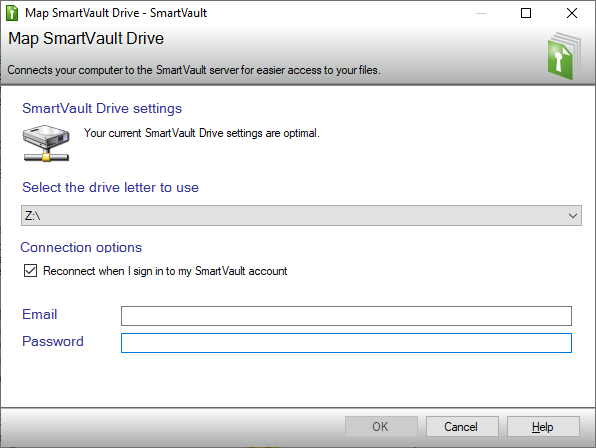Screen dimensions: 596x448
Task: Click the 'Password' label
Action: 52,341
